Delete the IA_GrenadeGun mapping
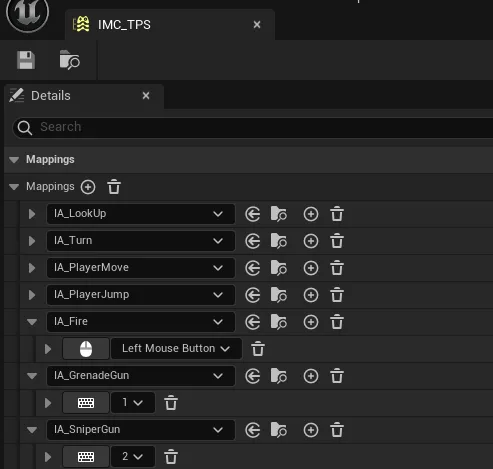This screenshot has height=469, width=493. 337,376
